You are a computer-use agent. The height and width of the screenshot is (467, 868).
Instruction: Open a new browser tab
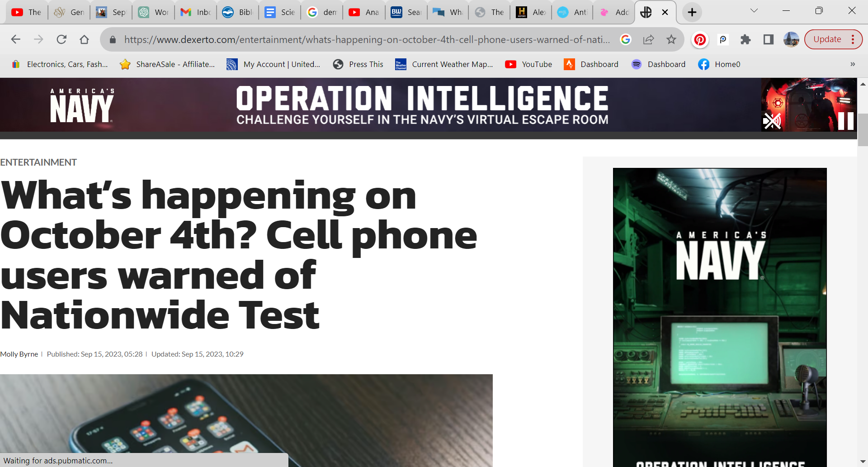(692, 12)
